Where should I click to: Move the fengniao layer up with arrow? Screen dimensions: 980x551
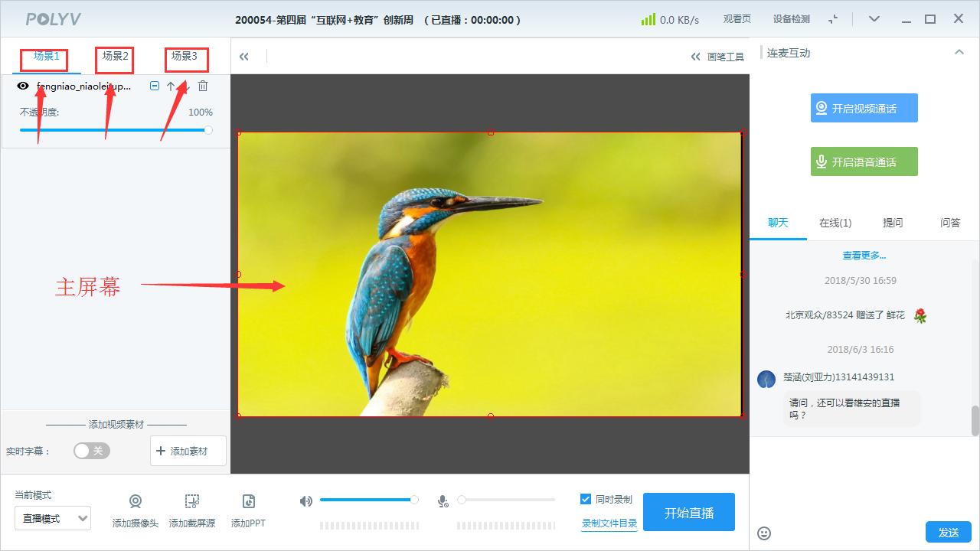[171, 86]
